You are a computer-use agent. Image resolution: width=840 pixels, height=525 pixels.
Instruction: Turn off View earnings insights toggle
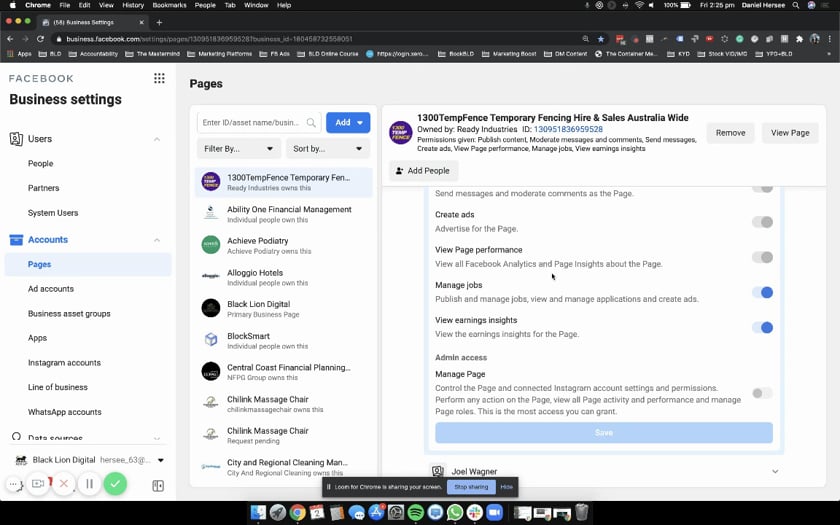(x=762, y=327)
